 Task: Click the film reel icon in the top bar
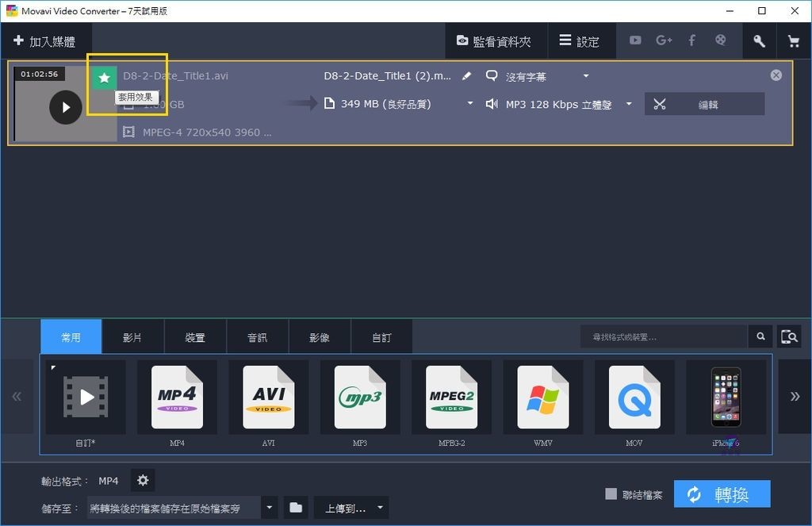tap(720, 40)
